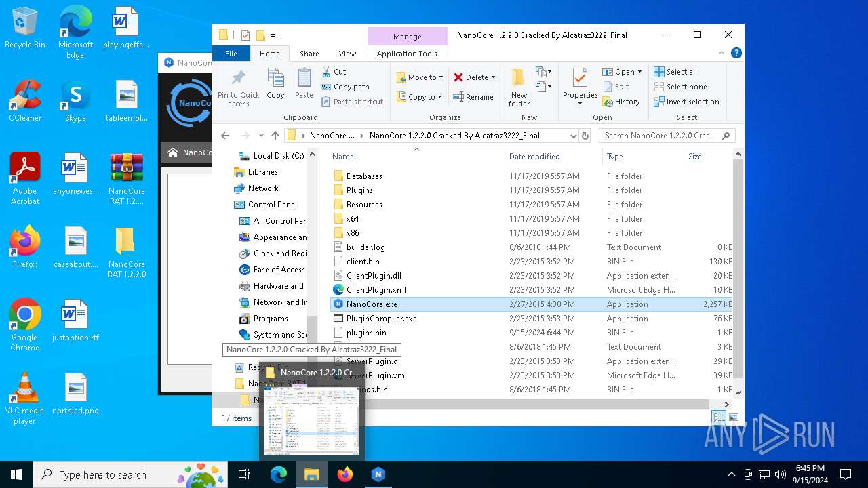Create a New folder from ribbon
868x488 pixels.
pos(519,87)
